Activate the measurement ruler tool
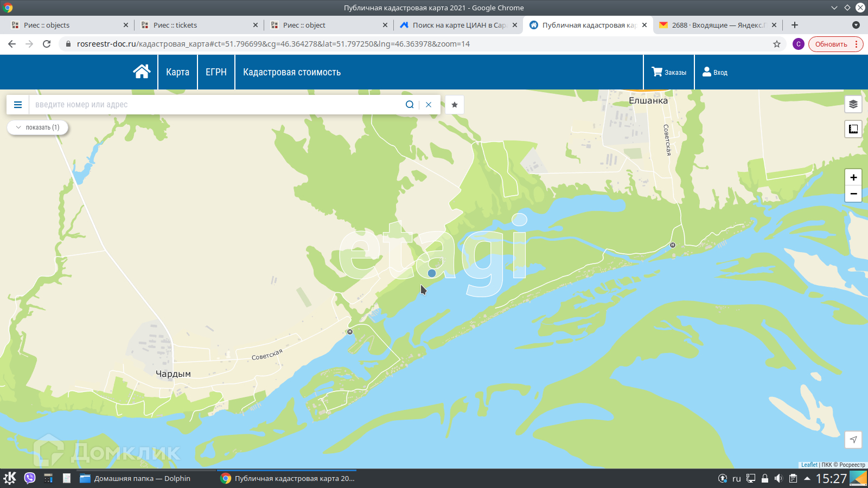The image size is (868, 488). [853, 129]
